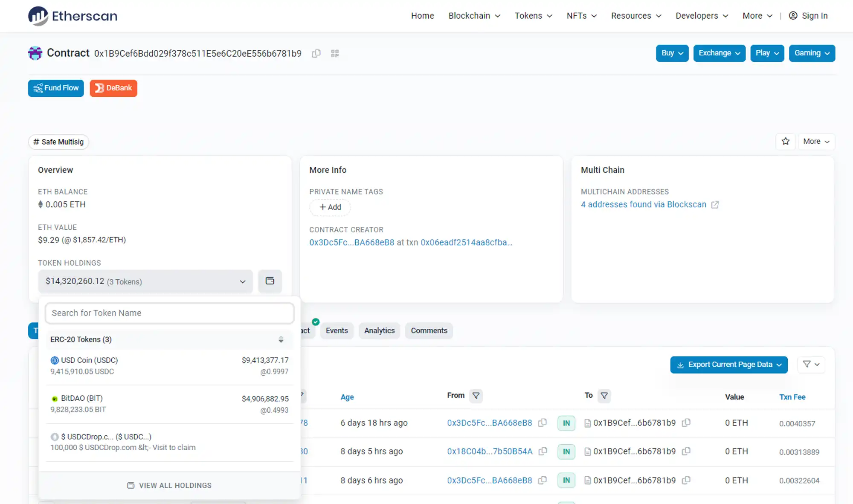Show the contract address QR code

[x=335, y=53]
